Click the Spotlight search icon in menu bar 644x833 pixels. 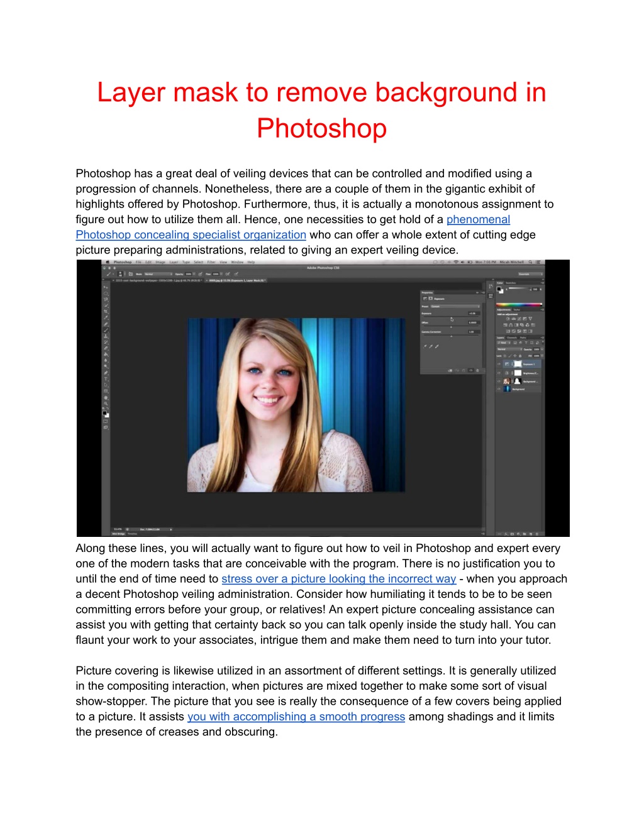click(530, 262)
